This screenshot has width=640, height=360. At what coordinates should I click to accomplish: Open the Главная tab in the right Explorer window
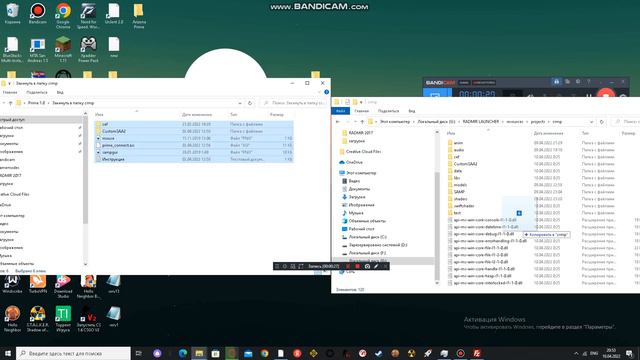[x=362, y=111]
